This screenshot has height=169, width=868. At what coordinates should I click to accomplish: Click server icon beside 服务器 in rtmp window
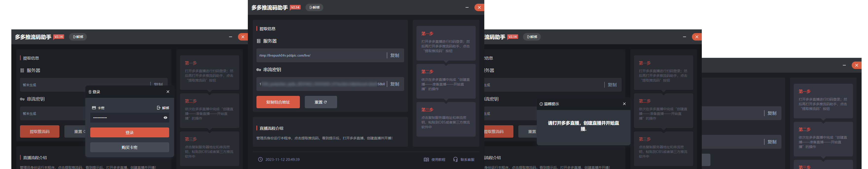259,41
